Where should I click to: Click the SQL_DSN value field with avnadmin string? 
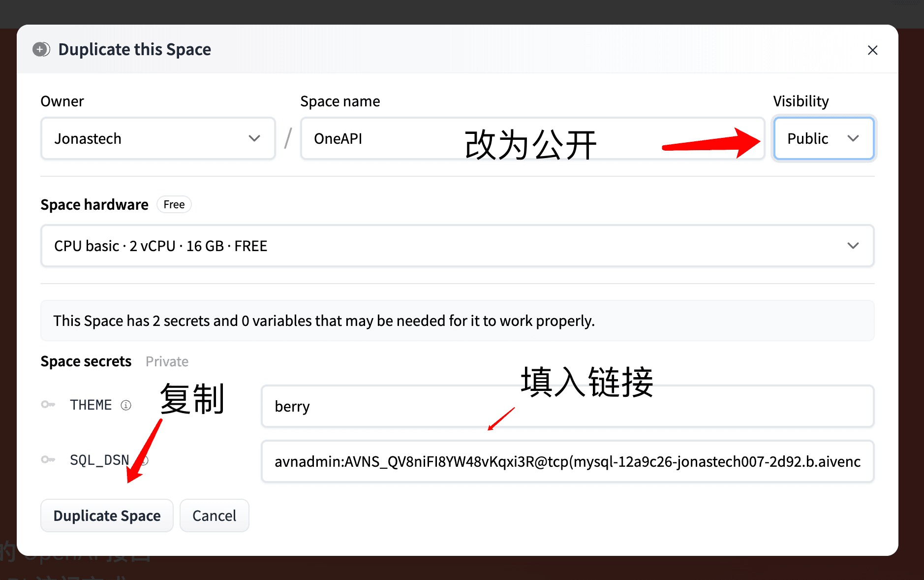click(x=567, y=461)
